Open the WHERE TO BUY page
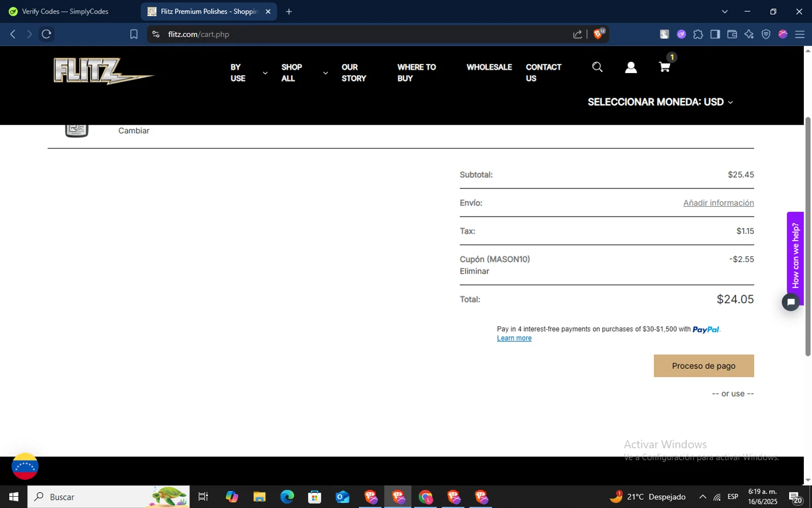Viewport: 812px width, 508px height. (416, 73)
